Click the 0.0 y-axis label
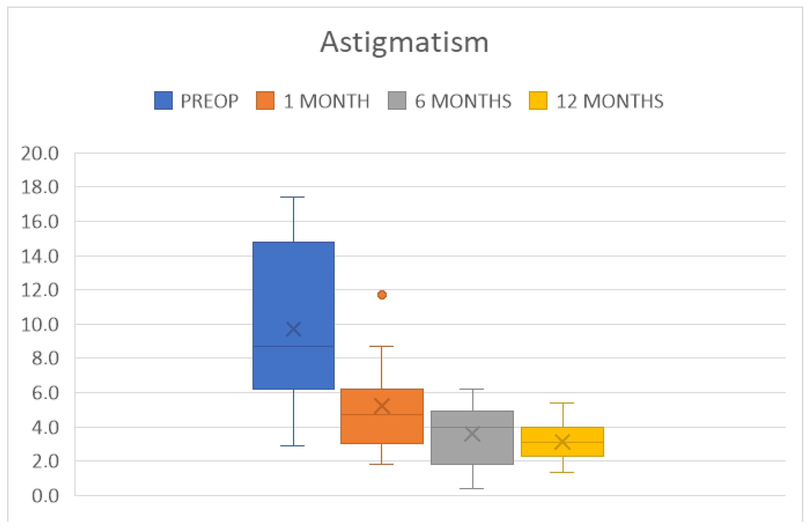This screenshot has height=528, width=812. [45, 496]
